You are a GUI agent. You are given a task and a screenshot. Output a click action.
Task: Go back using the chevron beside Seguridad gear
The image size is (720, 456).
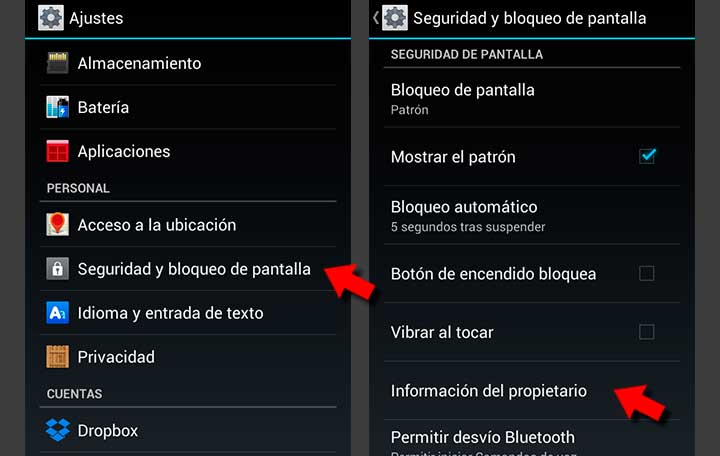pos(376,18)
